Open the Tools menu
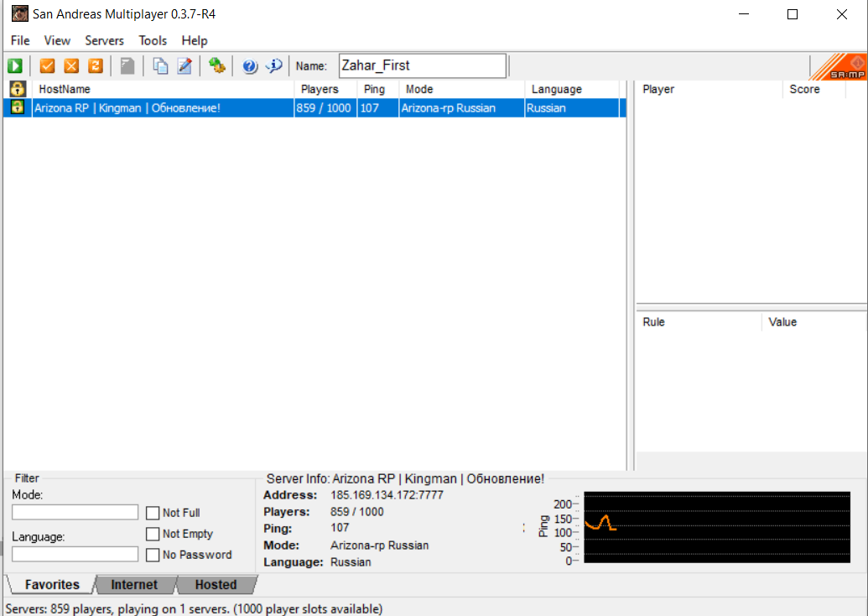This screenshot has width=868, height=616. tap(153, 40)
